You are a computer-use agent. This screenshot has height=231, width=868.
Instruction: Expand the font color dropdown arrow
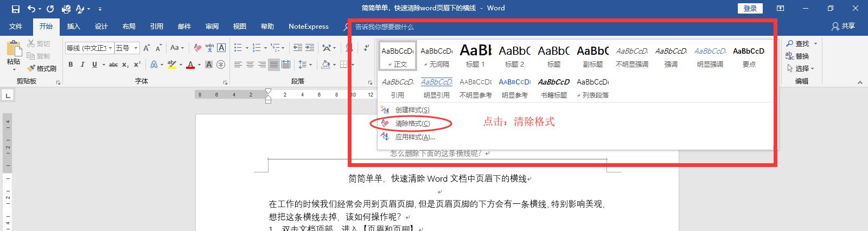coord(199,65)
